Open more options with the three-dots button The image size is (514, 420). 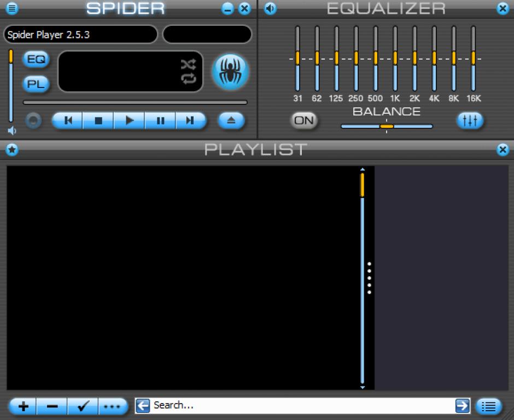113,406
